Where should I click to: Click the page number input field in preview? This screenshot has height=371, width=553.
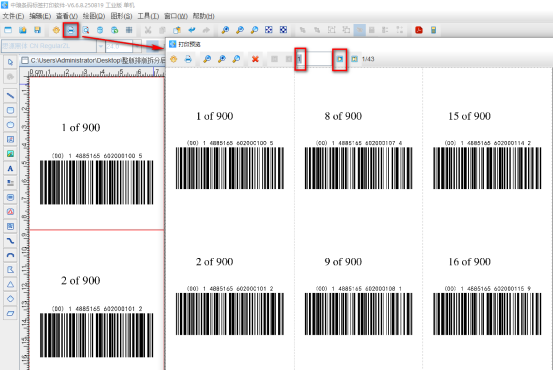(x=314, y=59)
